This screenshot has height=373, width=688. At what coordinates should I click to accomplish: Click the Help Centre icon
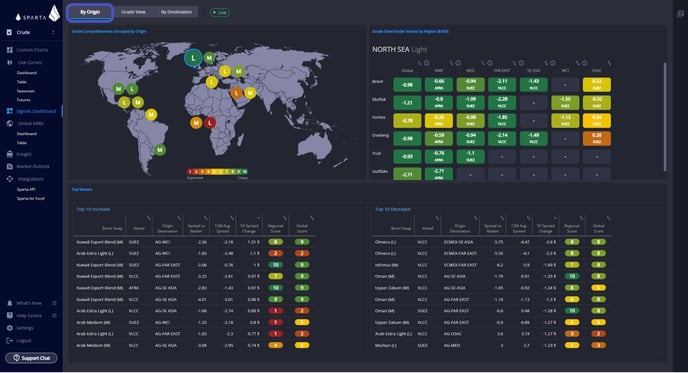click(10, 315)
